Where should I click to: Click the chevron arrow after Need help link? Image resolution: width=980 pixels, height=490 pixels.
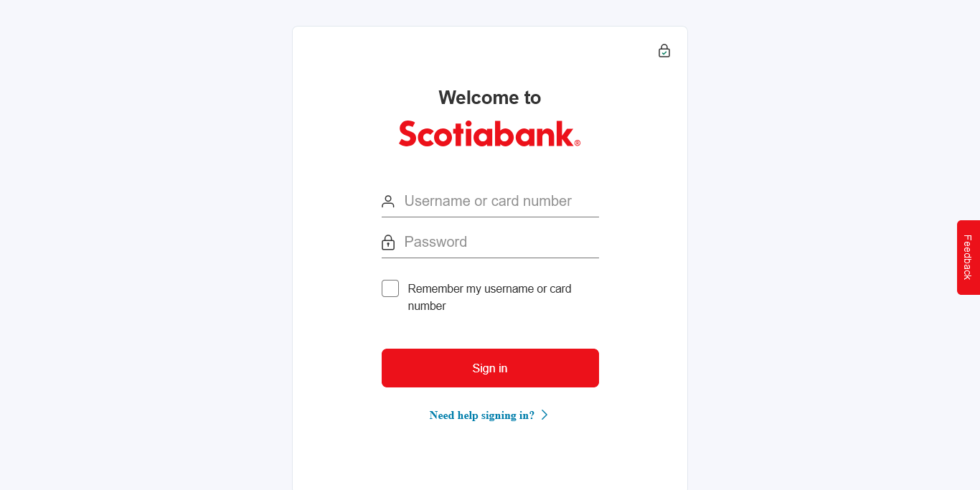click(545, 415)
